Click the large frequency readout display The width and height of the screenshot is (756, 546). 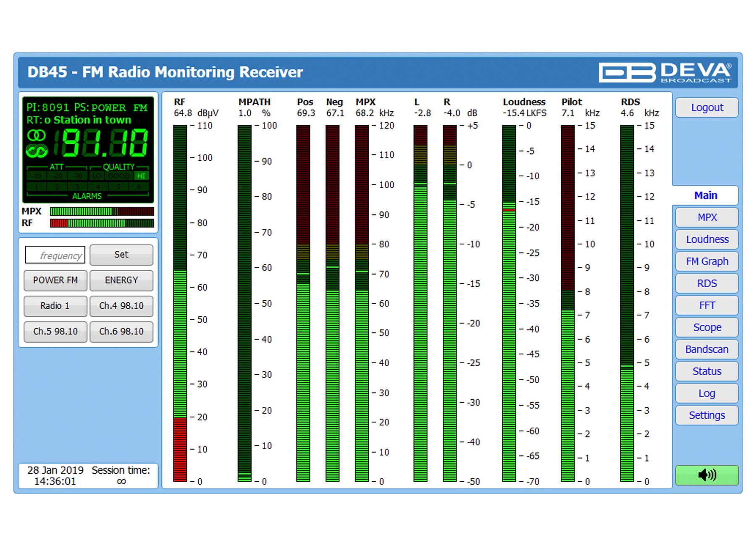click(x=100, y=143)
